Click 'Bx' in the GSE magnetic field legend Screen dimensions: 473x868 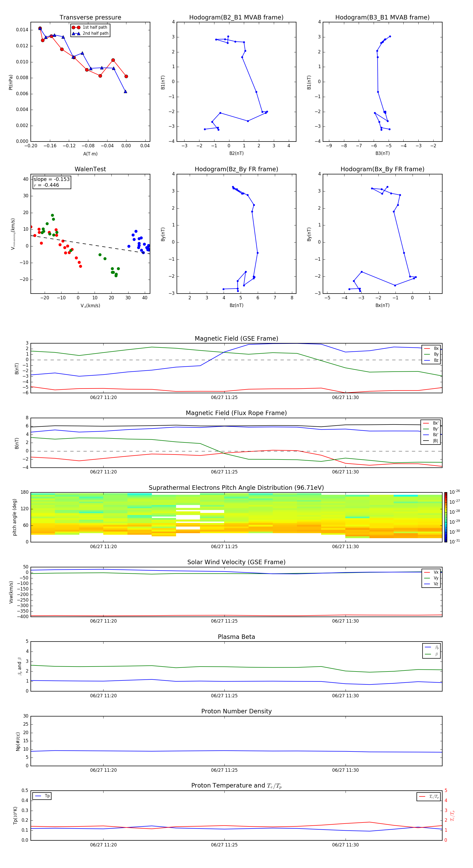(431, 349)
